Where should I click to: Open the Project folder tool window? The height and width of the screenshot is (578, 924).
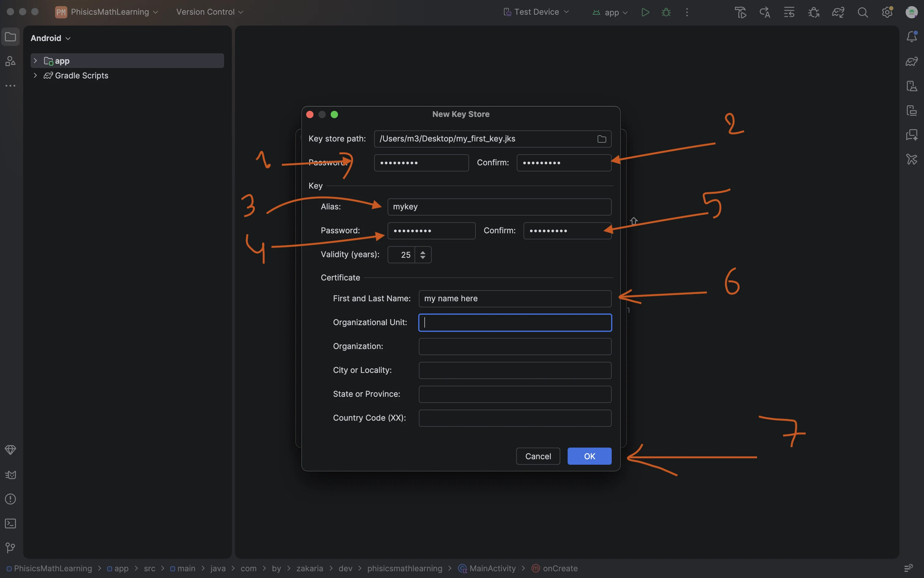10,37
